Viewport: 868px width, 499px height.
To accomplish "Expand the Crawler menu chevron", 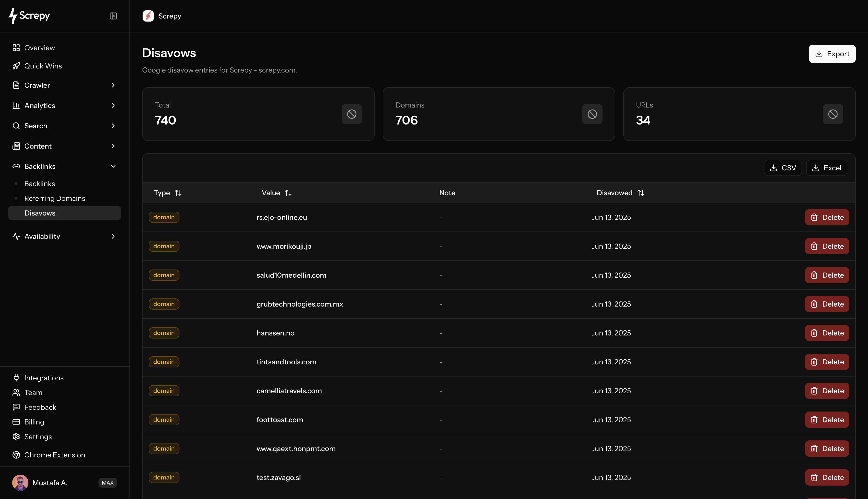I will (x=113, y=85).
